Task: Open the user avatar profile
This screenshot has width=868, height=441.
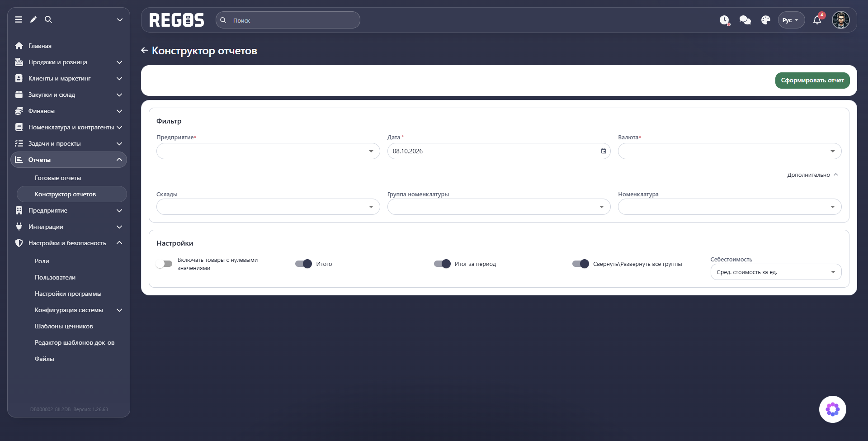Action: point(841,20)
